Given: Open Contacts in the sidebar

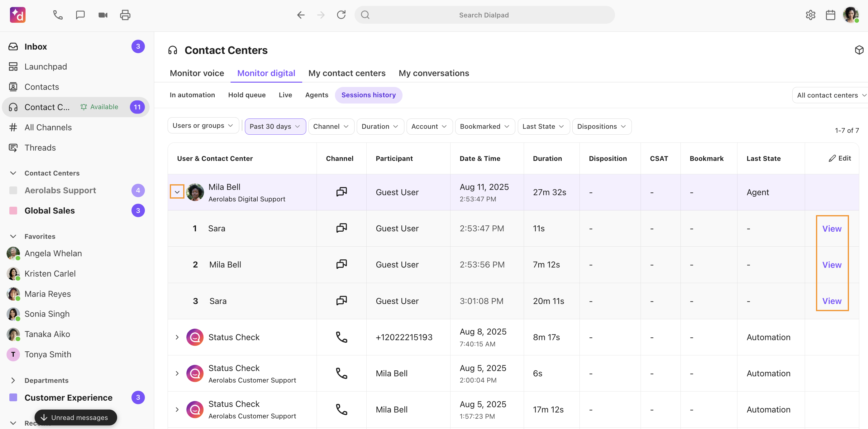Looking at the screenshot, I should (76, 87).
